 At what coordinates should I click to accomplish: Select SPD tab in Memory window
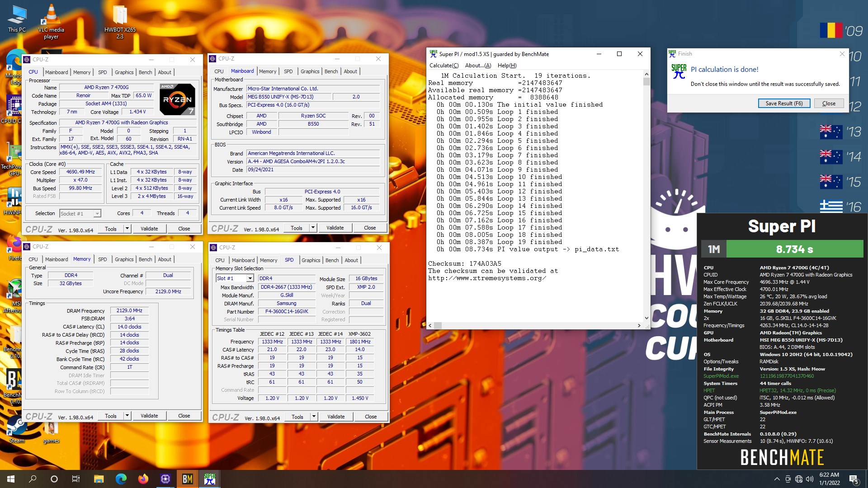(103, 259)
